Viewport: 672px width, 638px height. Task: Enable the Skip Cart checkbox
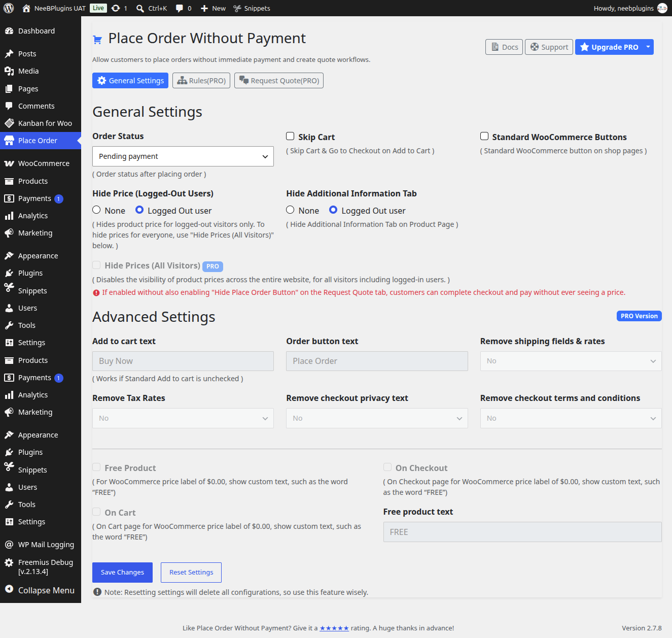290,136
